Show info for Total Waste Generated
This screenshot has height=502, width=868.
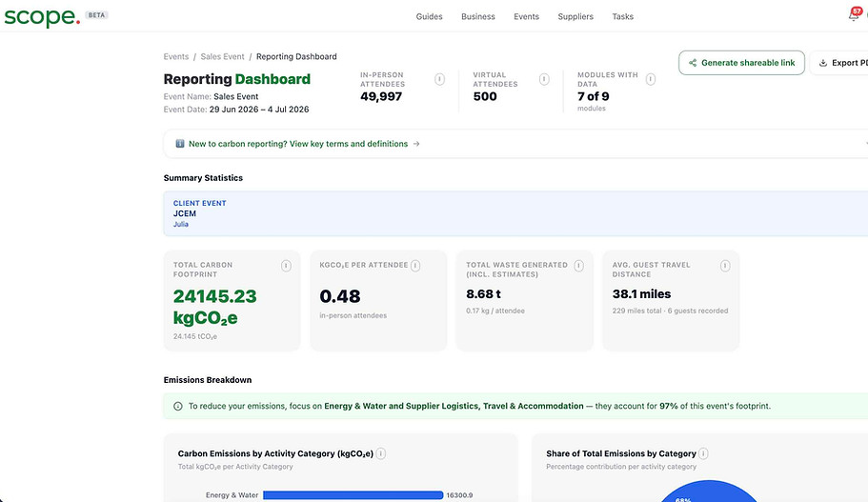pyautogui.click(x=578, y=266)
